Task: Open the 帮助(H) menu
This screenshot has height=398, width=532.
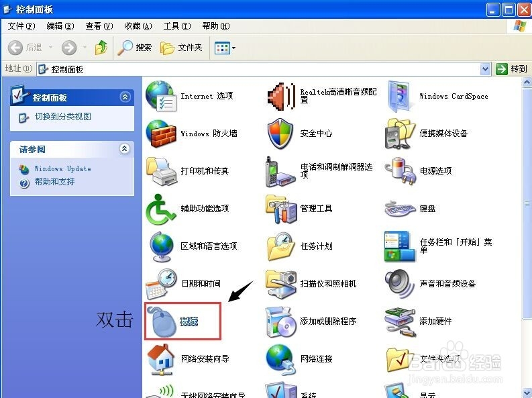Action: (216, 26)
